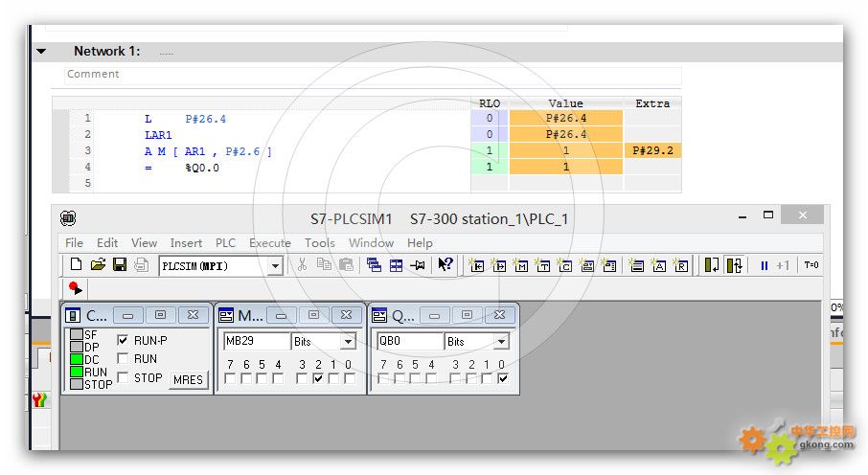Open the Execute menu
The width and height of the screenshot is (868, 475).
[269, 242]
